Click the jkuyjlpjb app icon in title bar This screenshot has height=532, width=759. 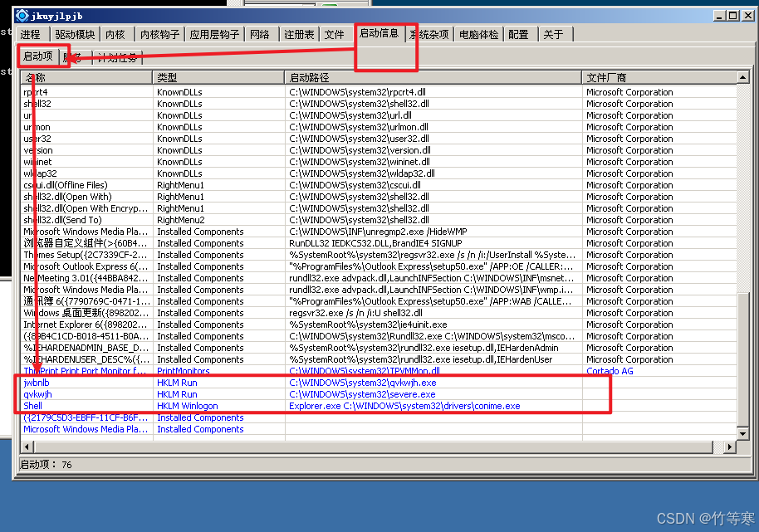[x=22, y=15]
